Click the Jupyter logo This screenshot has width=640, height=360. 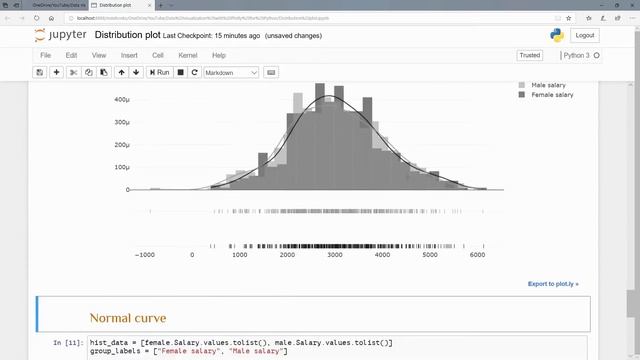point(61,35)
